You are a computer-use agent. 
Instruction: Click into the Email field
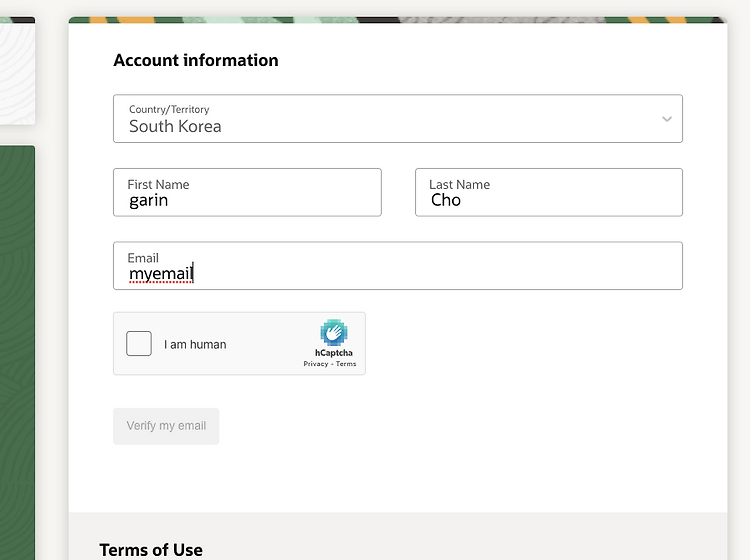[x=397, y=265]
